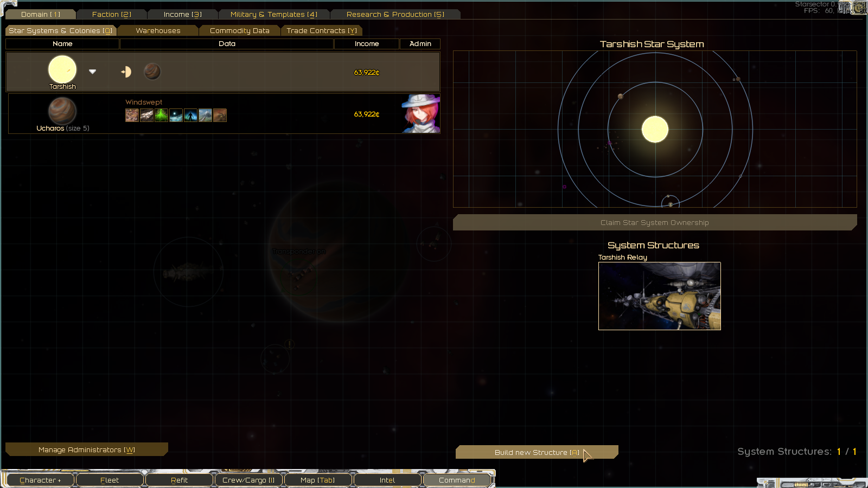The width and height of the screenshot is (868, 488).
Task: Open the Intel tab at the bottom
Action: [387, 480]
